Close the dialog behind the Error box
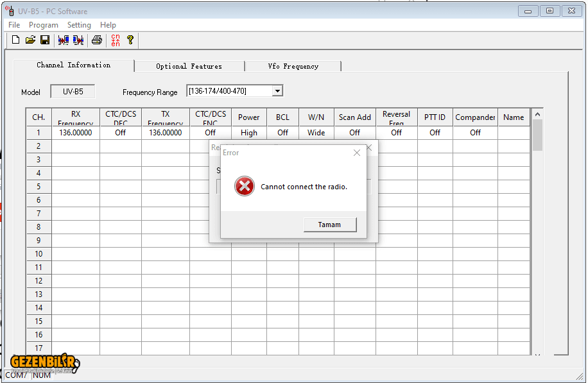 (x=369, y=148)
